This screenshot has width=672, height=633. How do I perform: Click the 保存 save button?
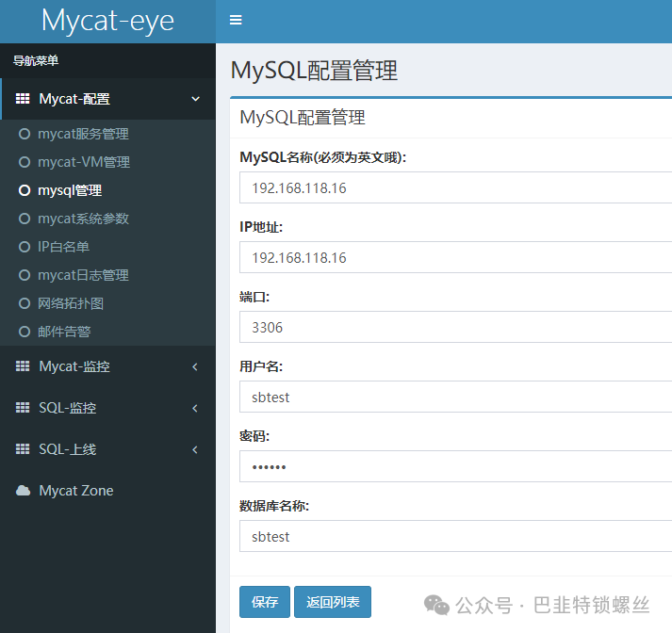click(x=265, y=602)
